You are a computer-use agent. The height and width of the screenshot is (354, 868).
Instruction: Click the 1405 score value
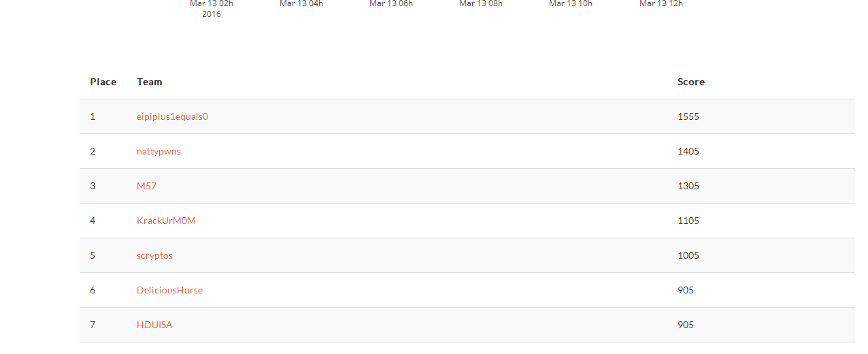tap(688, 151)
